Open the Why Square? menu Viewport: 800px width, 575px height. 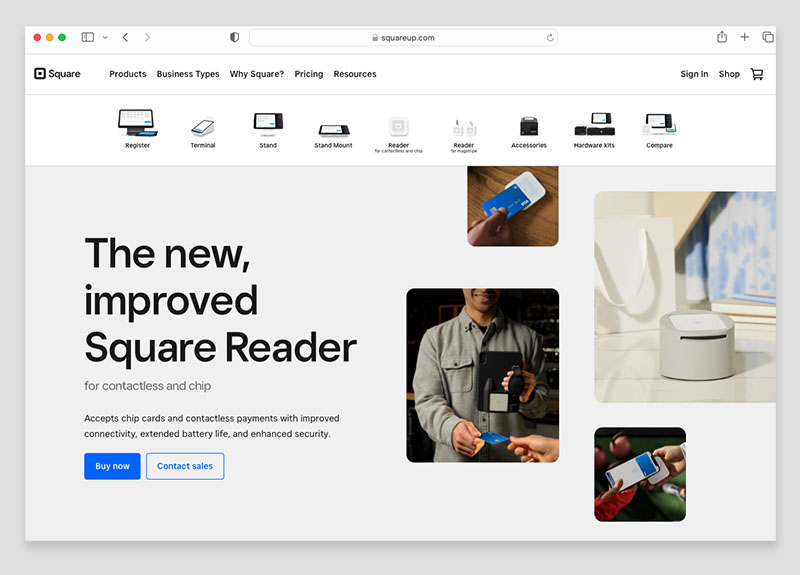coord(257,74)
